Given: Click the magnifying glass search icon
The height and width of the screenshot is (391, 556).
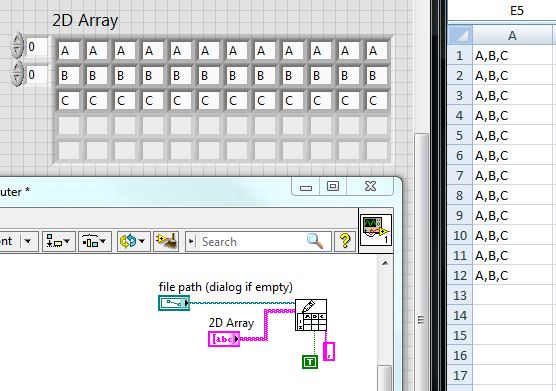Looking at the screenshot, I should coord(315,241).
